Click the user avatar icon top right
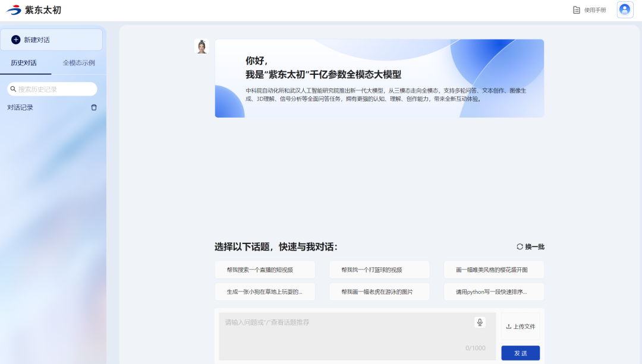642x364 pixels. click(x=624, y=10)
